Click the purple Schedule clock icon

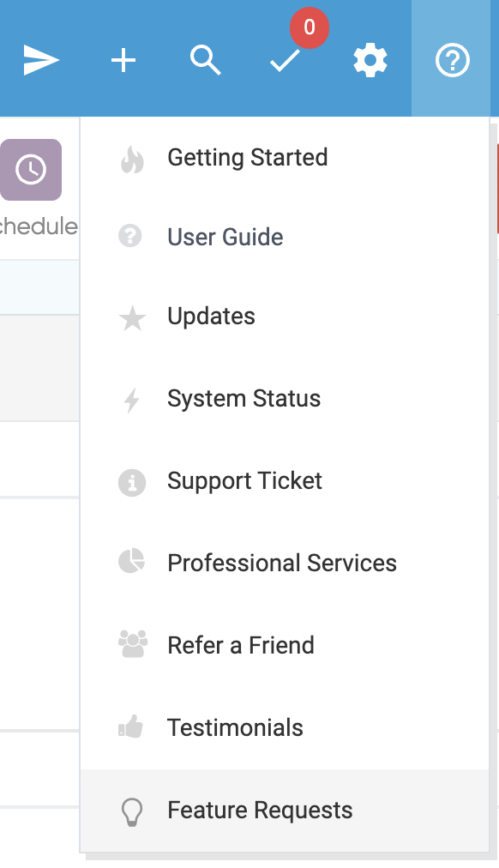pyautogui.click(x=31, y=169)
